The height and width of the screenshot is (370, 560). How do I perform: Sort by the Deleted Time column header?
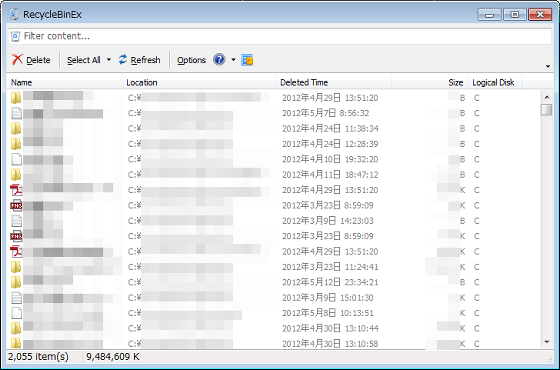(334, 82)
